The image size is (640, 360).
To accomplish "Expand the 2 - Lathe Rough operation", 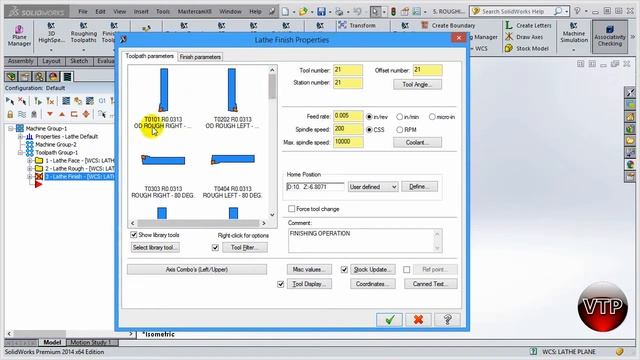I will click(29, 169).
